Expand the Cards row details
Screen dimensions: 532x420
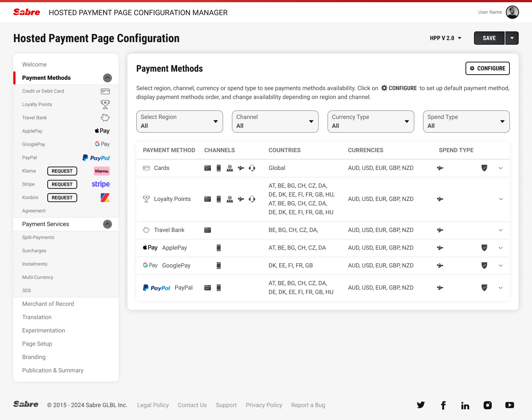click(501, 168)
